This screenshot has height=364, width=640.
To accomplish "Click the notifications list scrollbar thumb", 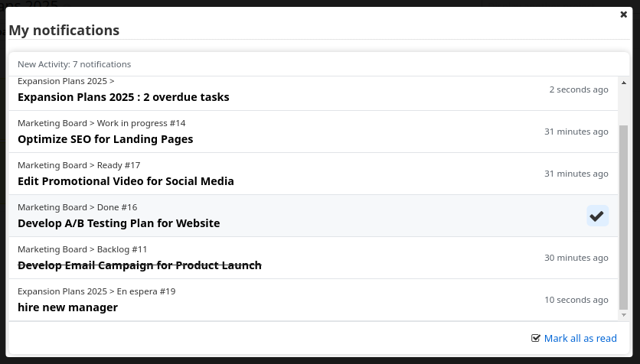I will [623, 214].
